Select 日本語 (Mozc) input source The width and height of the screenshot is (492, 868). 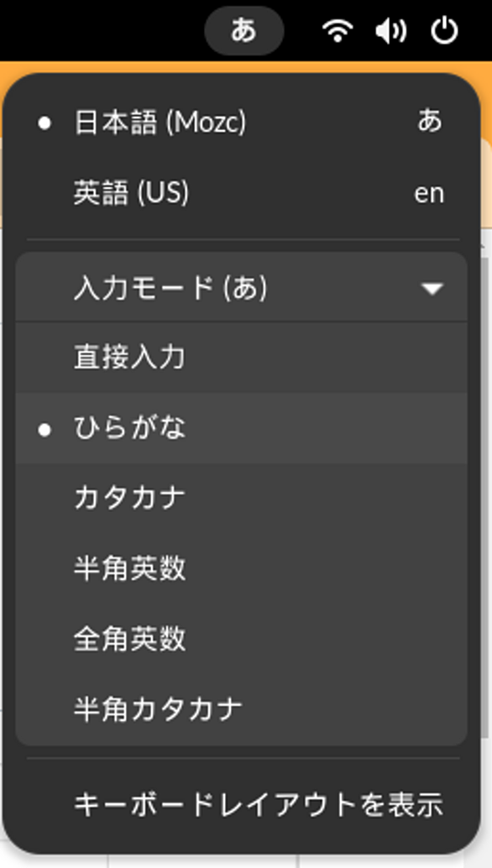(242, 123)
